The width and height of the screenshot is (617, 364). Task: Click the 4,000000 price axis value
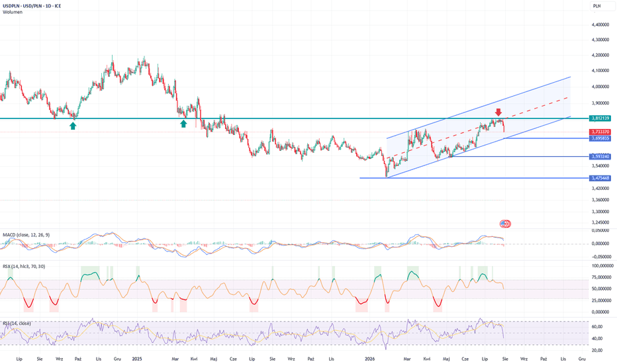(600, 87)
